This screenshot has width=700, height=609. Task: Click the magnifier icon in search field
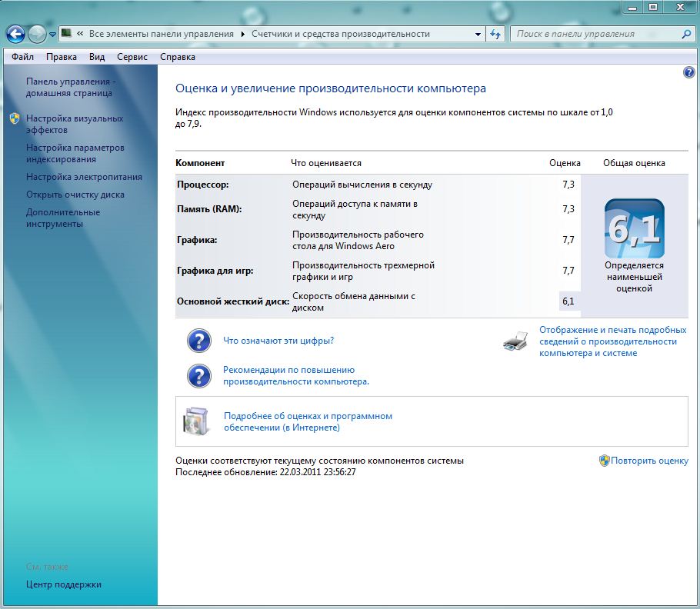(x=687, y=34)
